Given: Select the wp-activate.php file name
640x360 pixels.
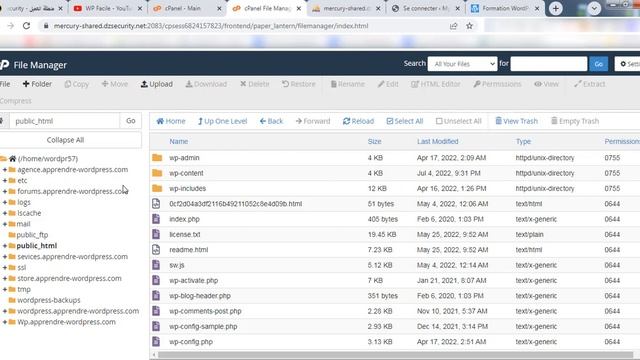Looking at the screenshot, I should tap(194, 280).
